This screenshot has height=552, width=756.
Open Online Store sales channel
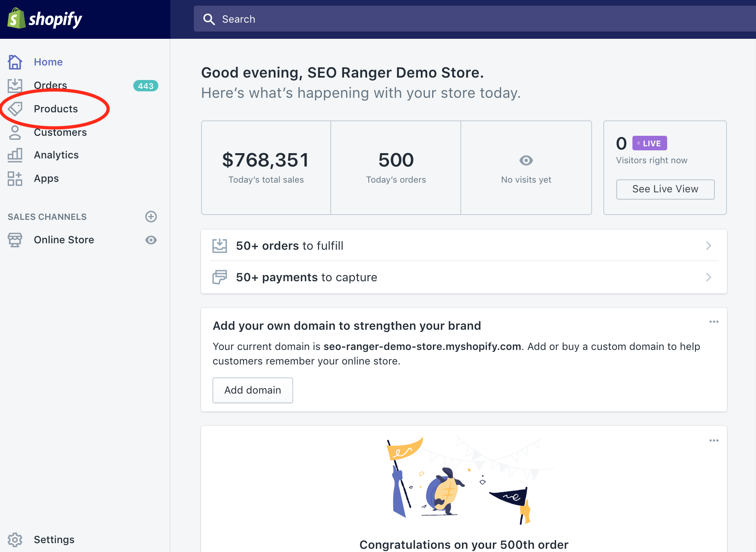point(64,240)
